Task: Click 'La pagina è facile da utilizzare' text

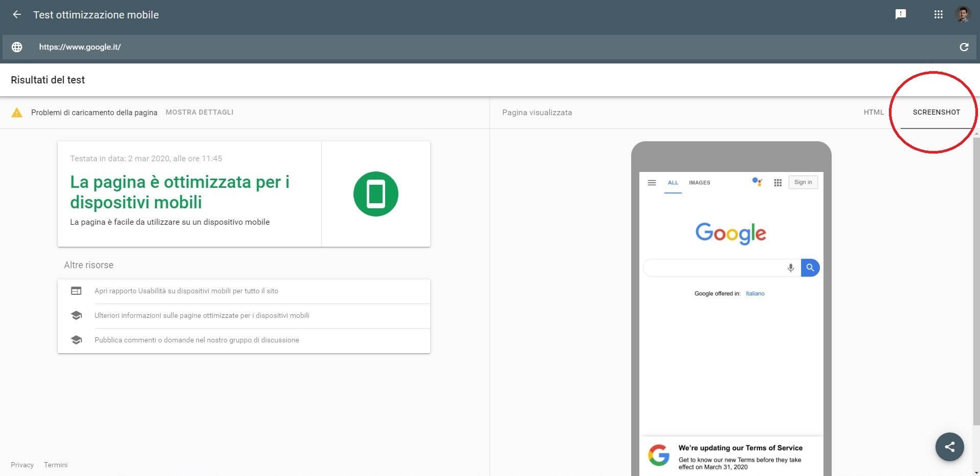Action: coord(170,222)
